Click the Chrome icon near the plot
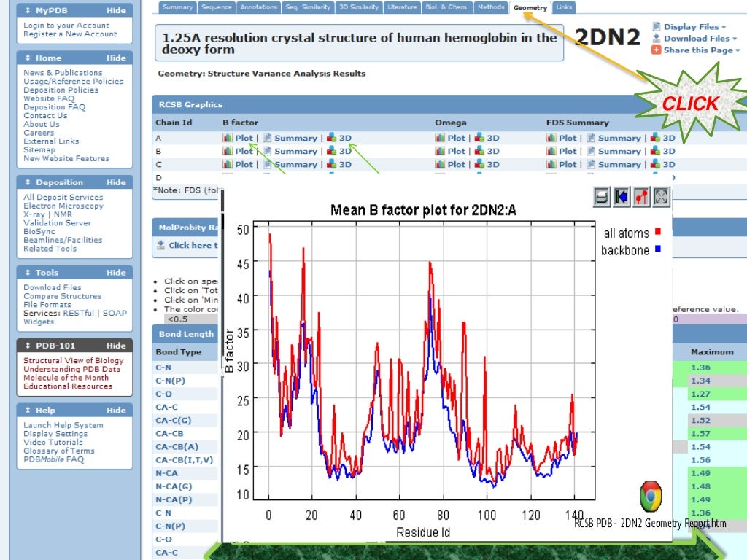Viewport: 747px width, 560px height. pyautogui.click(x=650, y=496)
